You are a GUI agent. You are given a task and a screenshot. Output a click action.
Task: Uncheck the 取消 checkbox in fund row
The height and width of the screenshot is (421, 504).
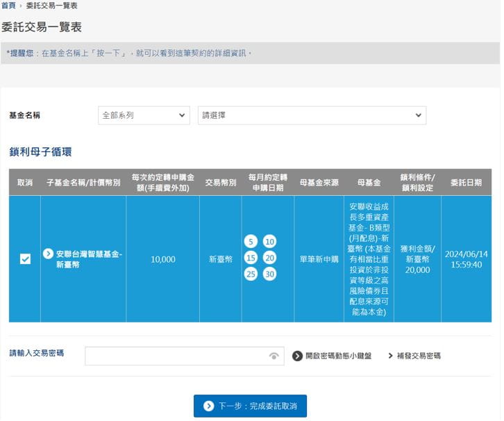[25, 259]
